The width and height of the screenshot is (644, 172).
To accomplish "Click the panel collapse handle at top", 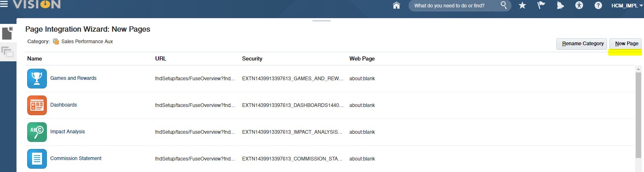I will (321, 21).
